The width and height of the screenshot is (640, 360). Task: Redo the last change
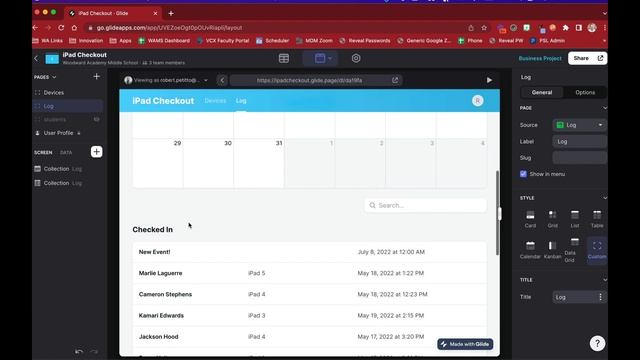point(94,351)
